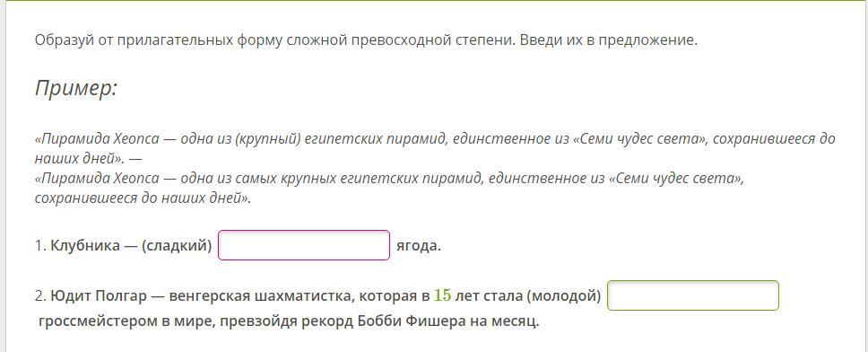The image size is (868, 352).
Task: Select the hint word «(сладкий)»
Action: (x=178, y=245)
